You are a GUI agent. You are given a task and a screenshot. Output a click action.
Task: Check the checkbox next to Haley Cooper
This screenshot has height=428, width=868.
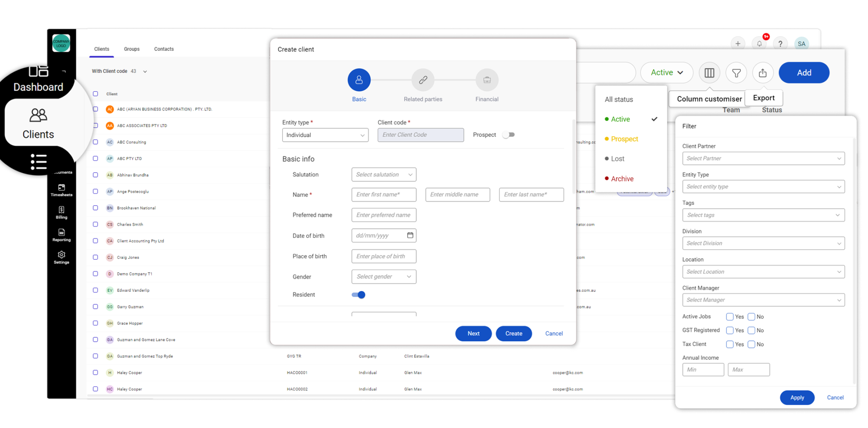(95, 373)
